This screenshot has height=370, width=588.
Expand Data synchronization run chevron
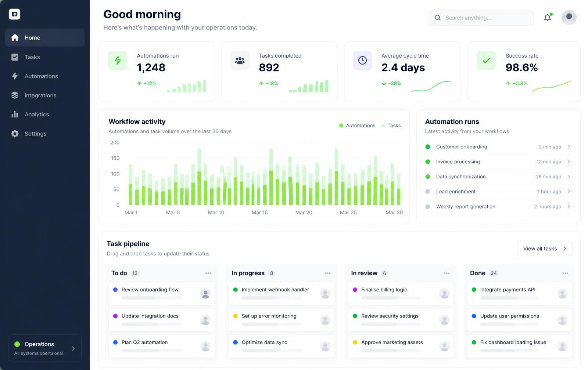click(x=569, y=177)
